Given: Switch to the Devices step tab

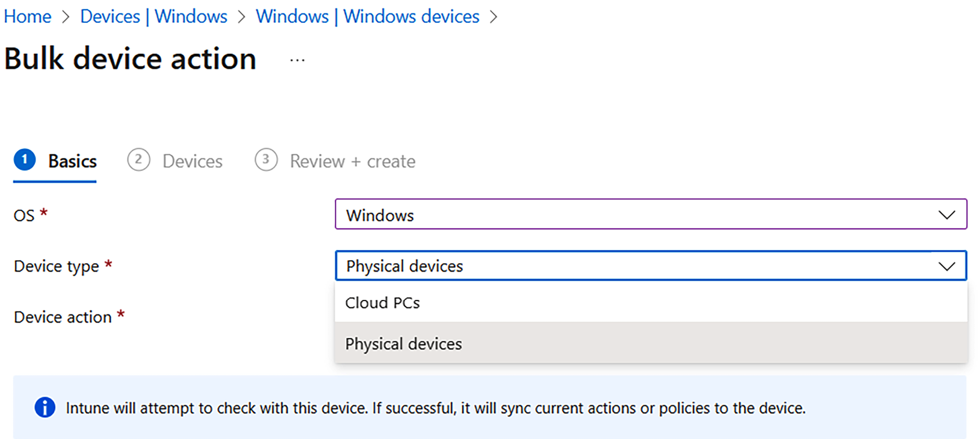Looking at the screenshot, I should [x=192, y=161].
